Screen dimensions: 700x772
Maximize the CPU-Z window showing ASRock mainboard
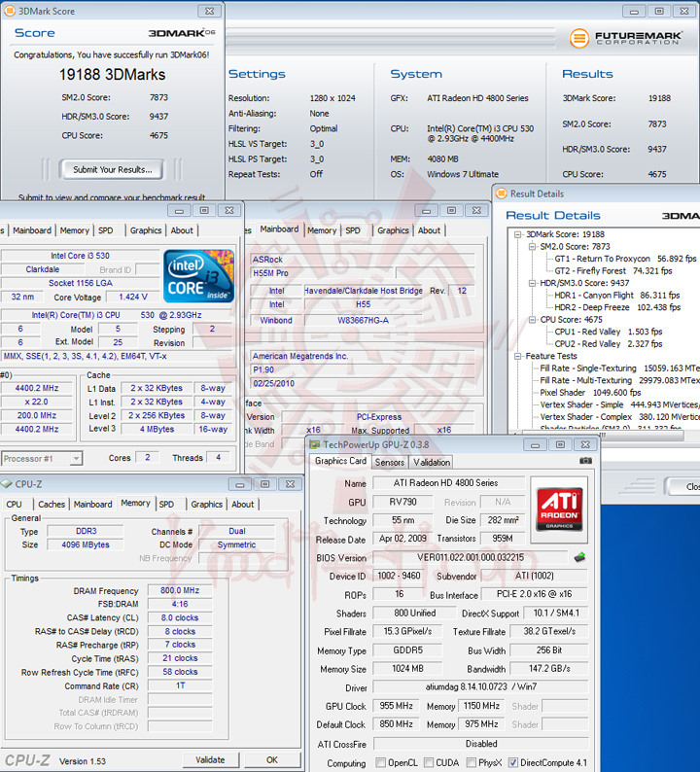tap(451, 211)
